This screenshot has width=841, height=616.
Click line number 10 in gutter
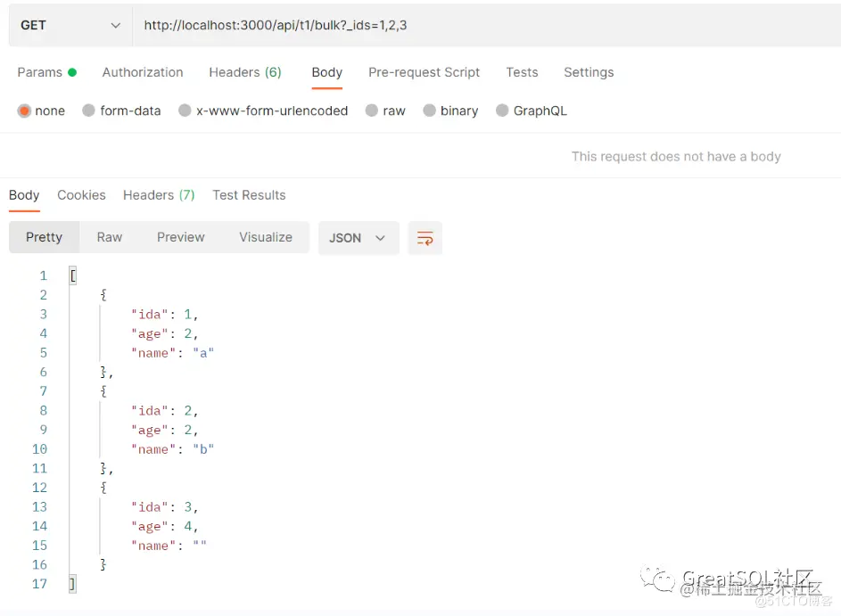(40, 449)
